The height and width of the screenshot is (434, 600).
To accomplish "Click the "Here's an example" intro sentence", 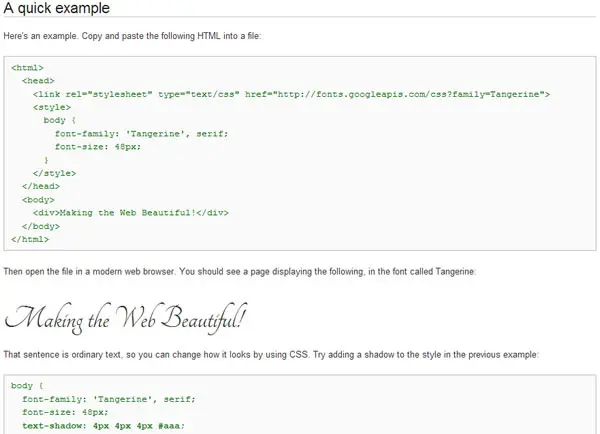I will point(132,36).
